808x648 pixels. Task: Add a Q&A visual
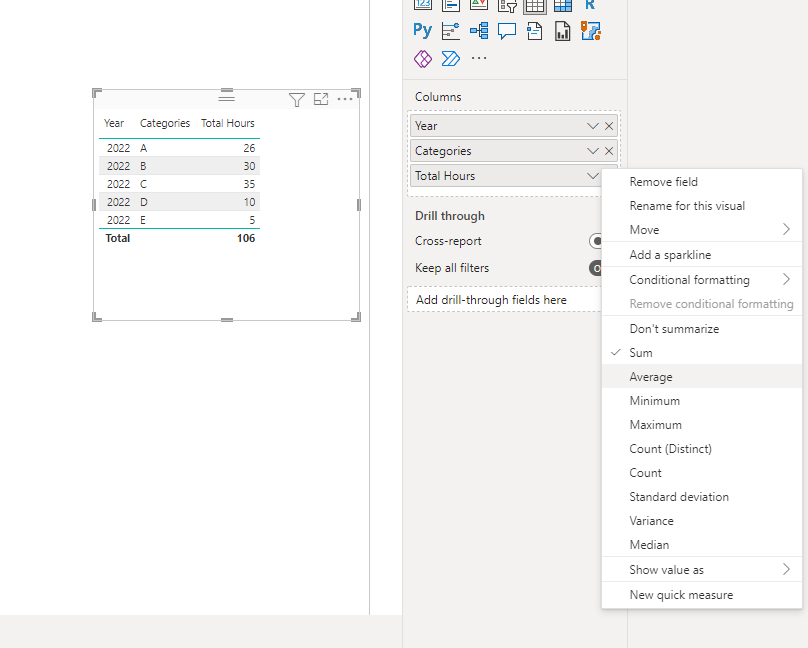click(507, 31)
